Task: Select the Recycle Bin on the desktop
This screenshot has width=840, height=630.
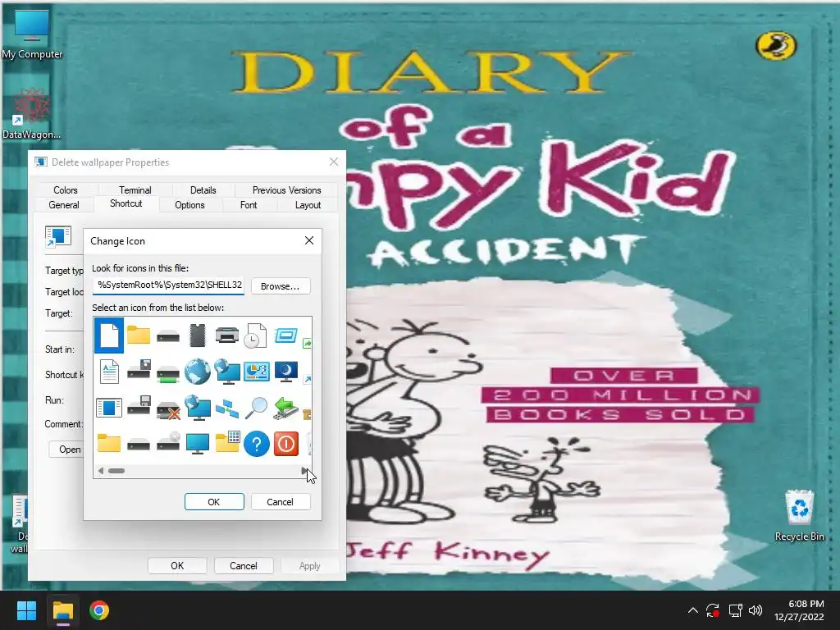Action: point(799,515)
